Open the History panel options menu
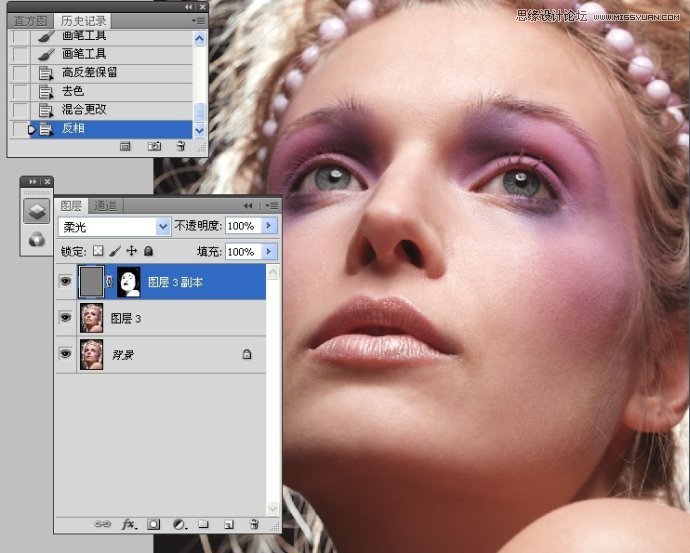690x553 pixels. pyautogui.click(x=198, y=21)
